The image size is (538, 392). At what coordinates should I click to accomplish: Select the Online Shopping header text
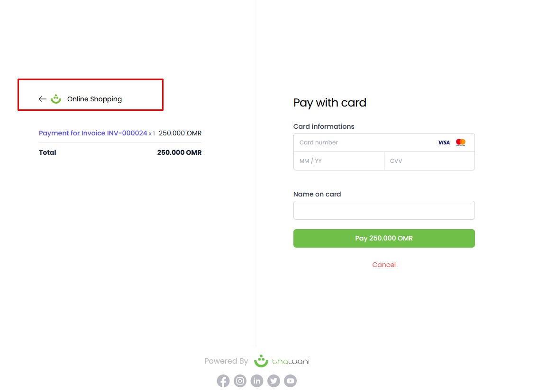(x=94, y=99)
